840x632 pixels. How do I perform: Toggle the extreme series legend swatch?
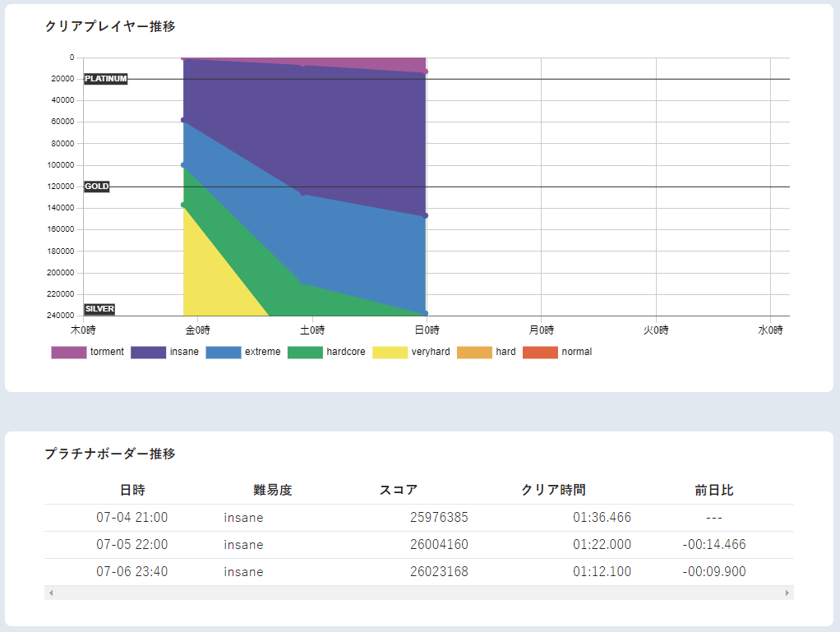pos(223,353)
